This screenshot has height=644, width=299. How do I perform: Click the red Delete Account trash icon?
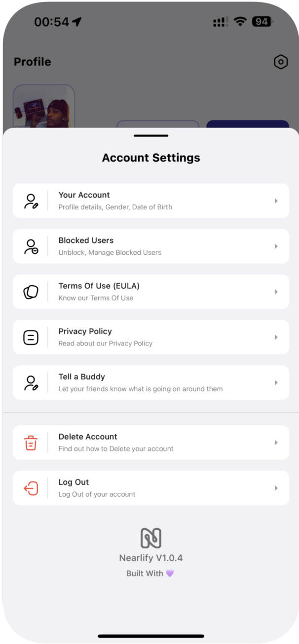pos(31,442)
